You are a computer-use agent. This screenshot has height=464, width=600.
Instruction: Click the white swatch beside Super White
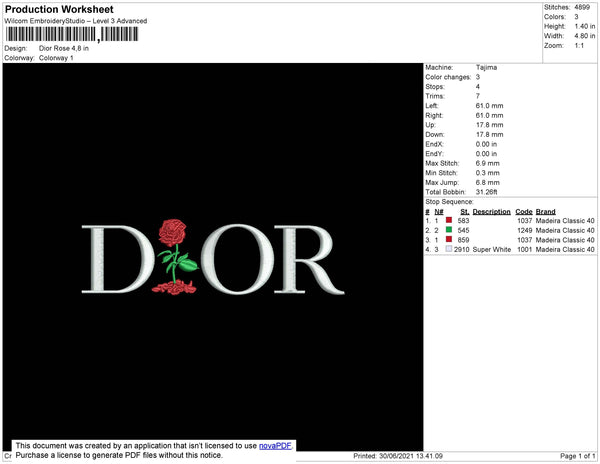(449, 249)
